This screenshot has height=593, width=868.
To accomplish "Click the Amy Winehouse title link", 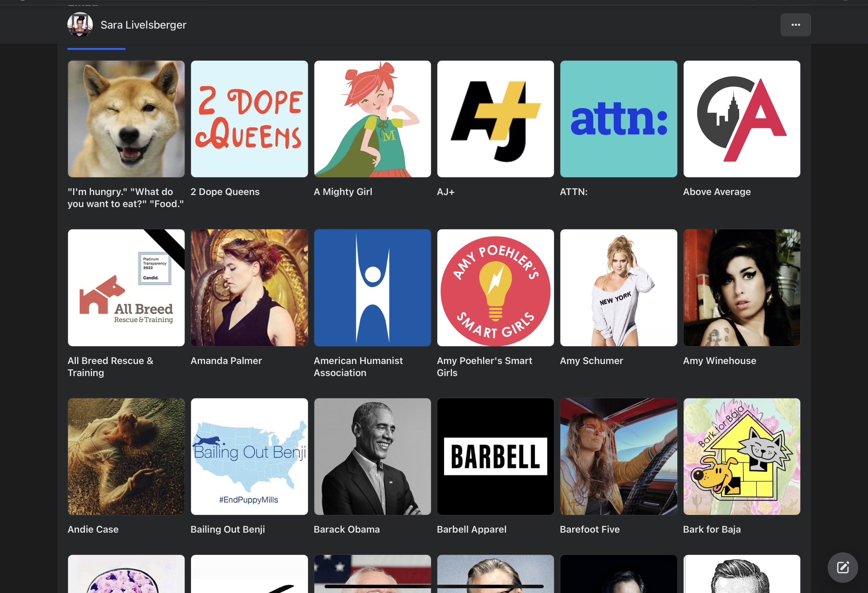I will [x=719, y=361].
